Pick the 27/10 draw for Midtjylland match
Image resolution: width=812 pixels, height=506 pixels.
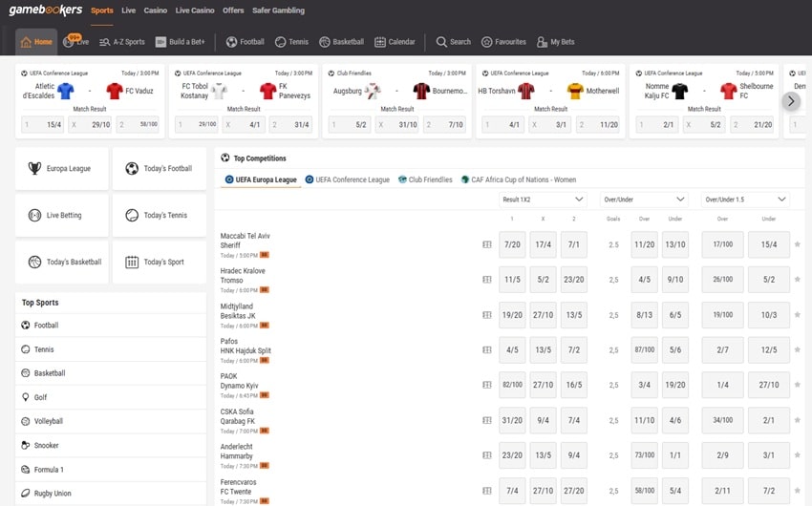pyautogui.click(x=543, y=315)
